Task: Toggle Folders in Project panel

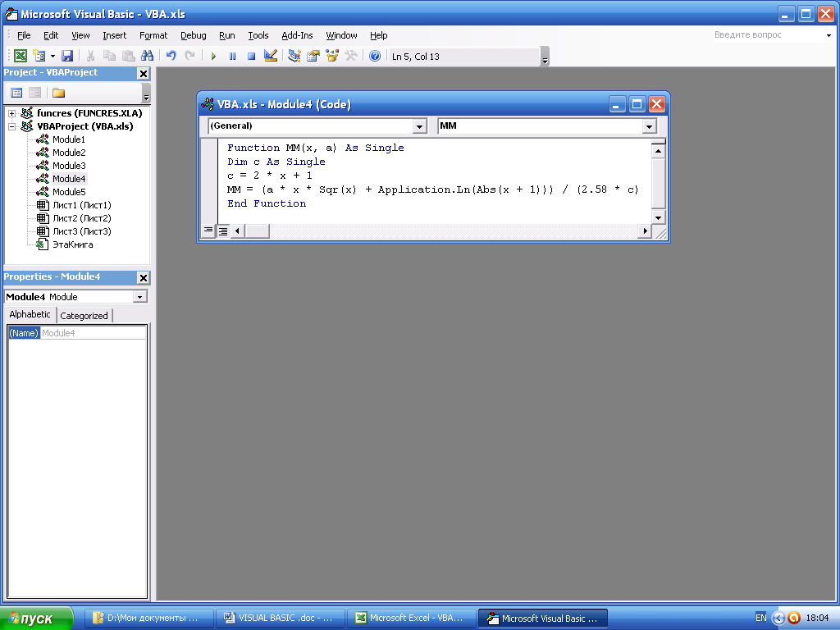Action: (58, 94)
